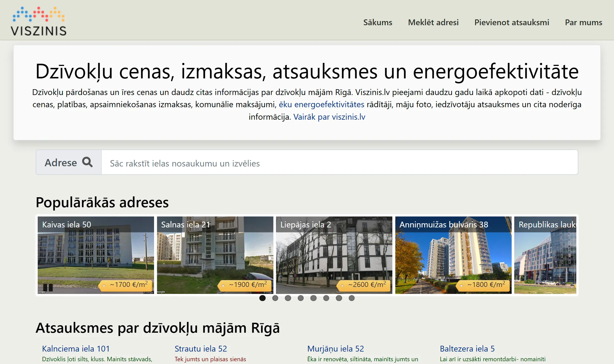The image size is (614, 364).
Task: Open the Par mums page
Action: pos(583,22)
